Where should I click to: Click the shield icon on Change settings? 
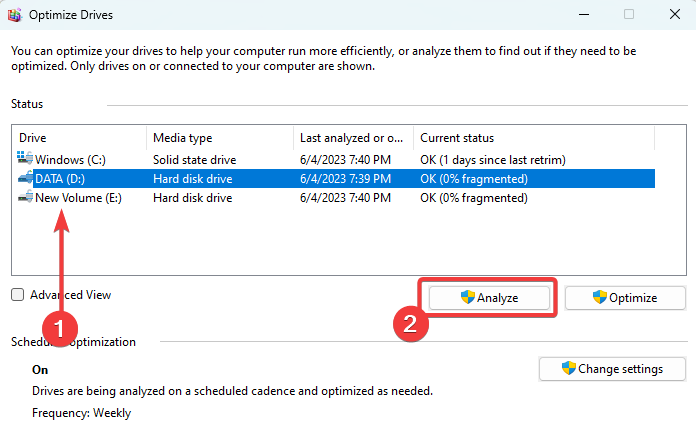pos(569,368)
